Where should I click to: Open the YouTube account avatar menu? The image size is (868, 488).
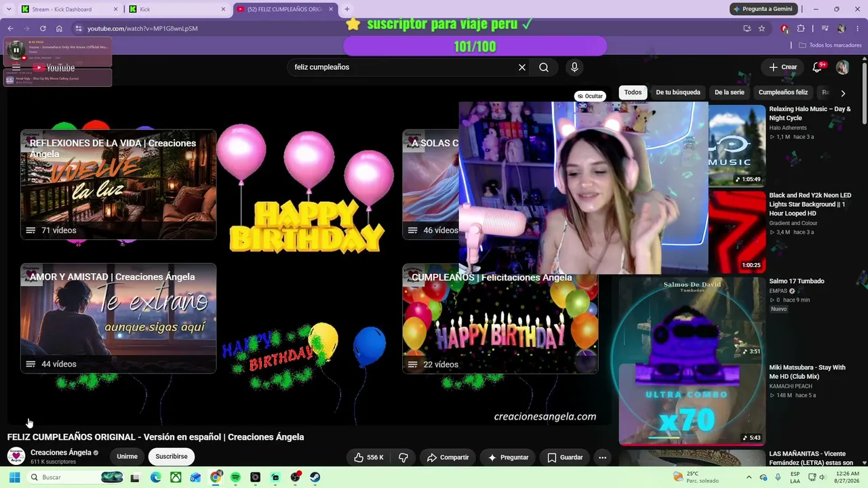842,67
